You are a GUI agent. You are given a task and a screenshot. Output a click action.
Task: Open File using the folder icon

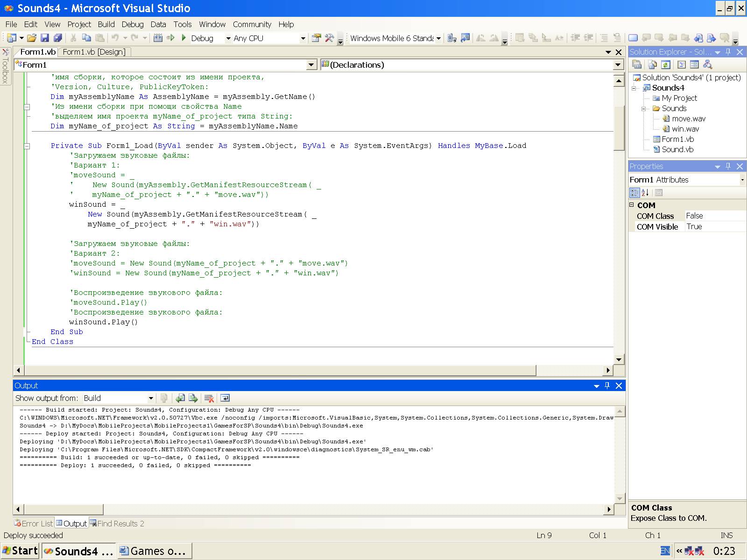[31, 38]
